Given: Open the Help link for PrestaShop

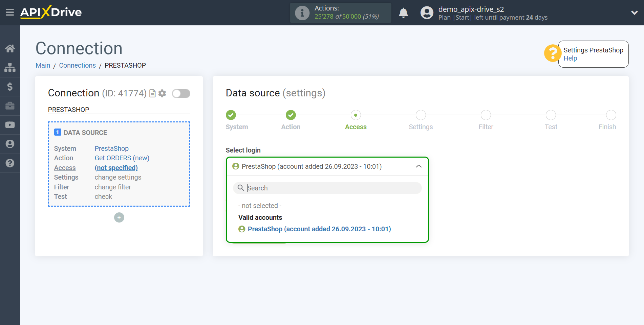Looking at the screenshot, I should click(x=570, y=58).
